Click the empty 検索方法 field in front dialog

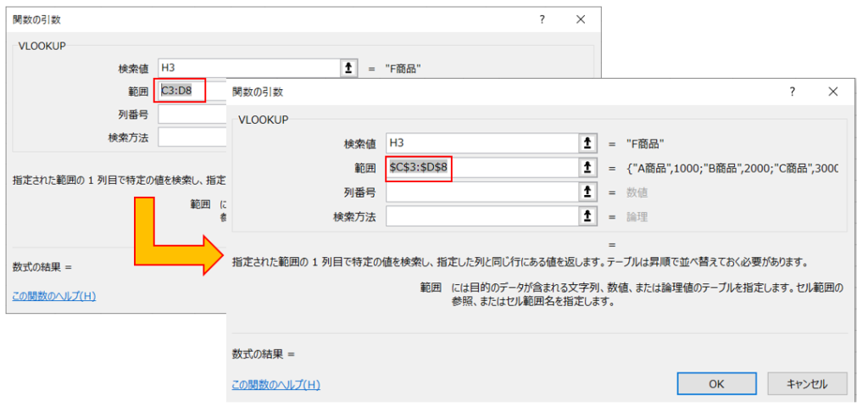coord(479,217)
